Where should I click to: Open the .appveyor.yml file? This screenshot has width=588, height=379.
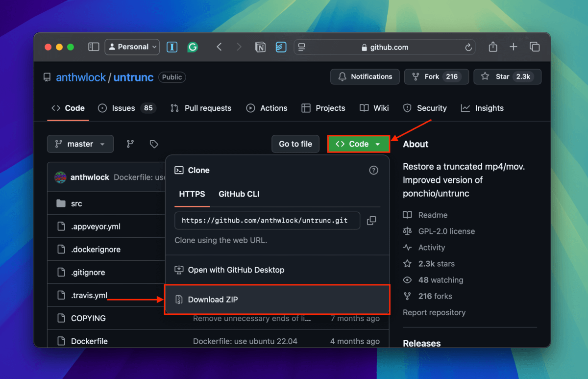[x=96, y=227]
